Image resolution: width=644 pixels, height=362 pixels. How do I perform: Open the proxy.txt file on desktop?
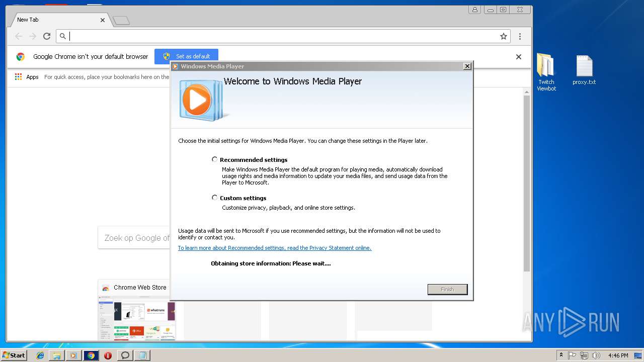point(584,70)
